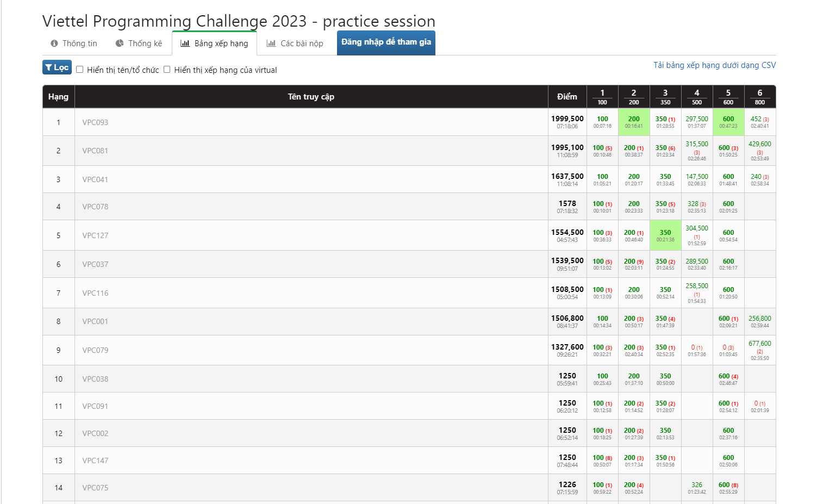Open problem 2 column header (200 points)
The width and height of the screenshot is (817, 504).
coord(634,97)
